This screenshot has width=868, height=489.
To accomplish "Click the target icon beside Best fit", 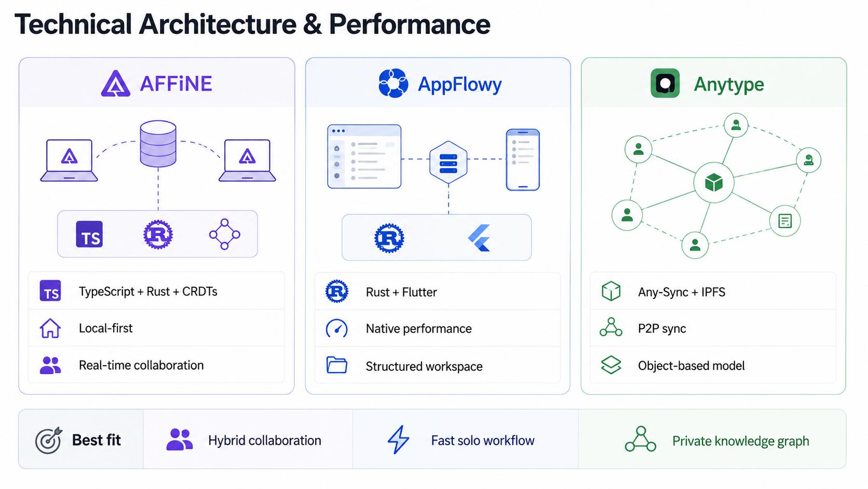I will click(49, 440).
